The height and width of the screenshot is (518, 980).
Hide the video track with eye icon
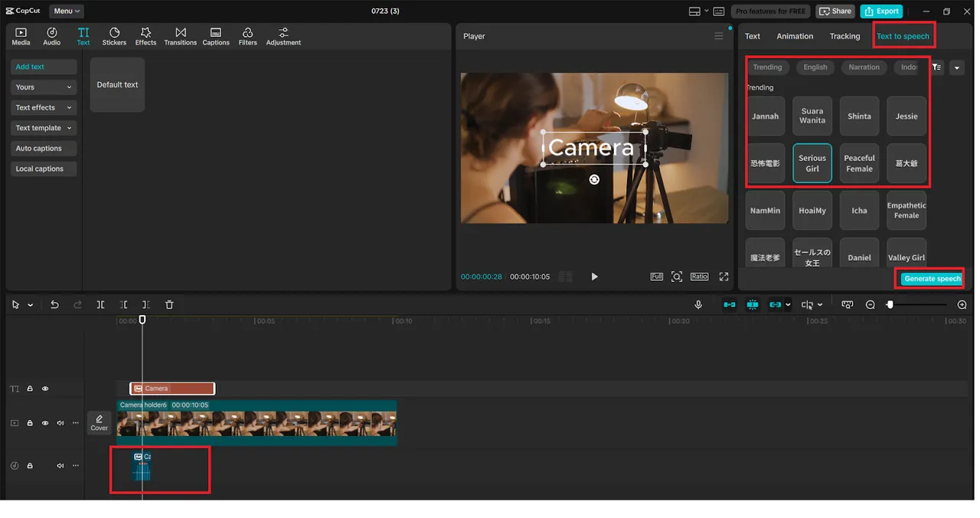[45, 423]
